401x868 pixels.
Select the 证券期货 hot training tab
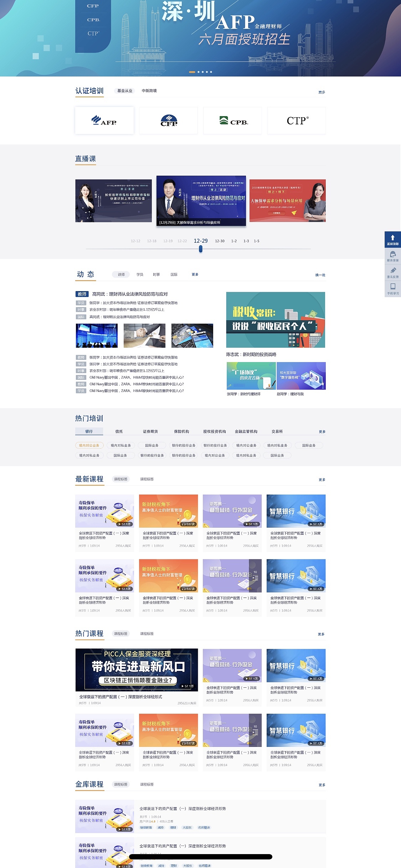pos(150,432)
